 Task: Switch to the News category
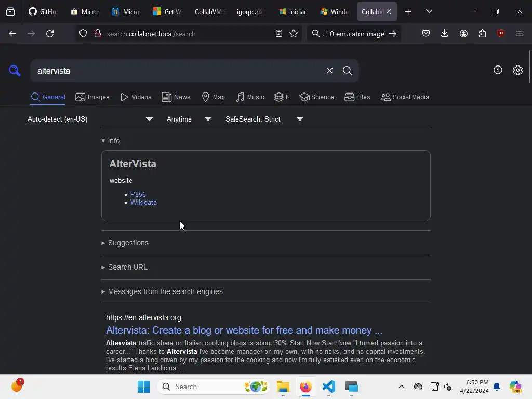tap(176, 97)
